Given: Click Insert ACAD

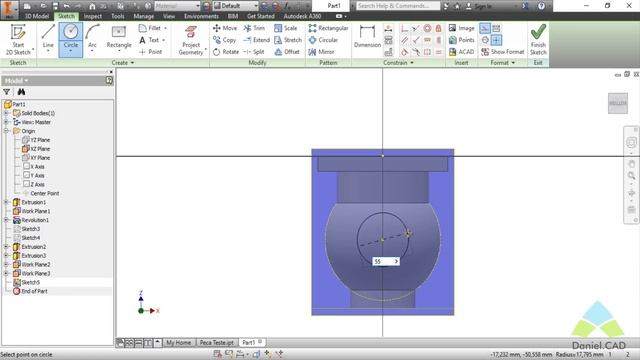Looking at the screenshot, I should point(462,52).
